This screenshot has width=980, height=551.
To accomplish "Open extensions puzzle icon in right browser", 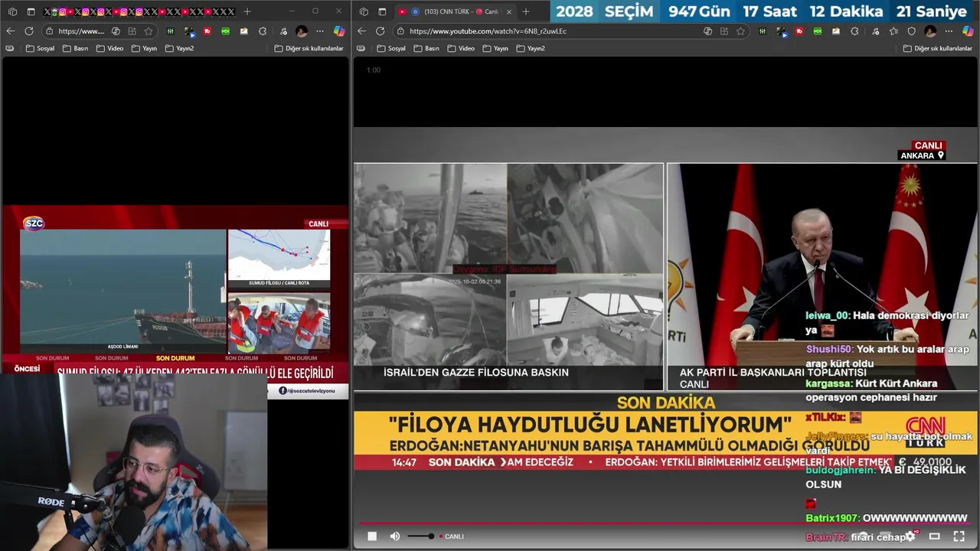I will [x=854, y=31].
